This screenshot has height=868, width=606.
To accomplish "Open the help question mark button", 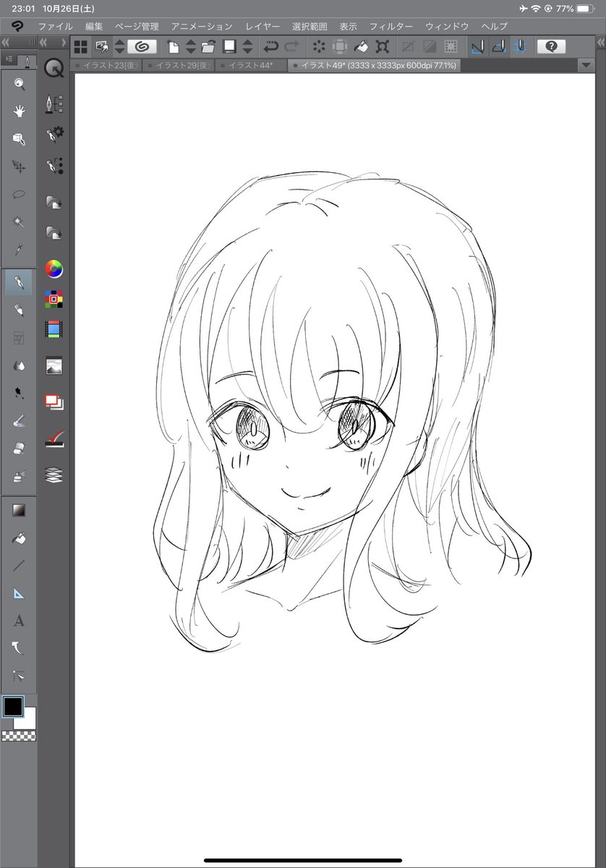I will coord(552,46).
